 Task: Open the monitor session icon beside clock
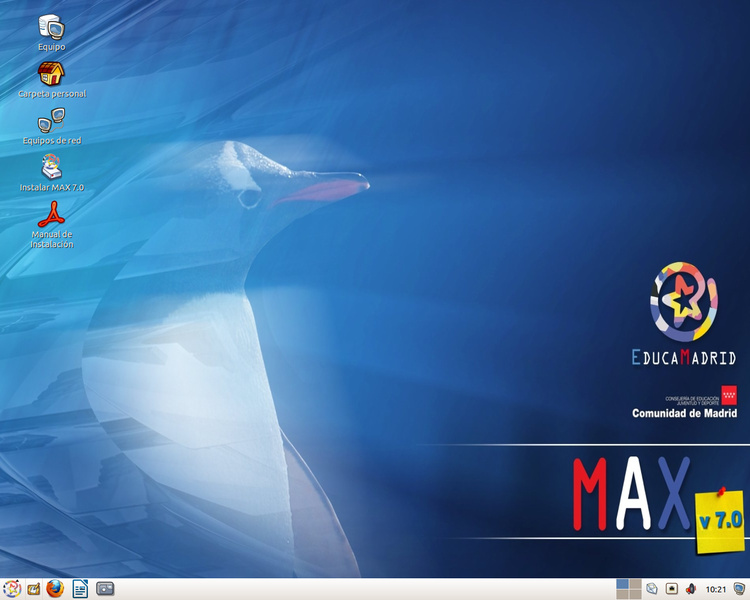(x=739, y=589)
